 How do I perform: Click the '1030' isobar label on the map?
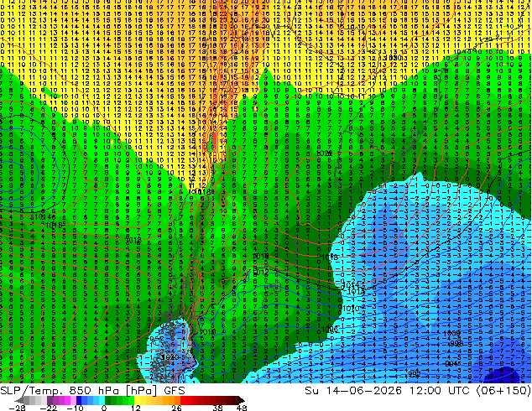pyautogui.click(x=394, y=58)
